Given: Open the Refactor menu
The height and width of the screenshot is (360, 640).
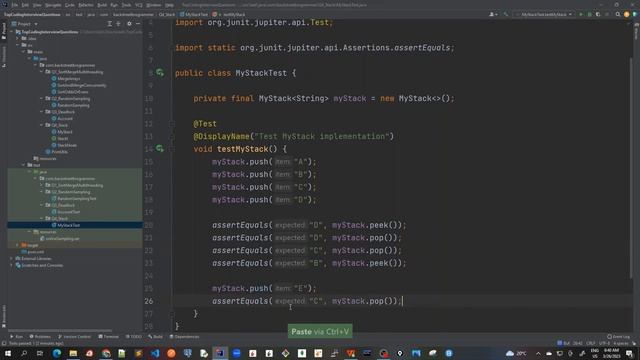Looking at the screenshot, I should coord(86,5).
